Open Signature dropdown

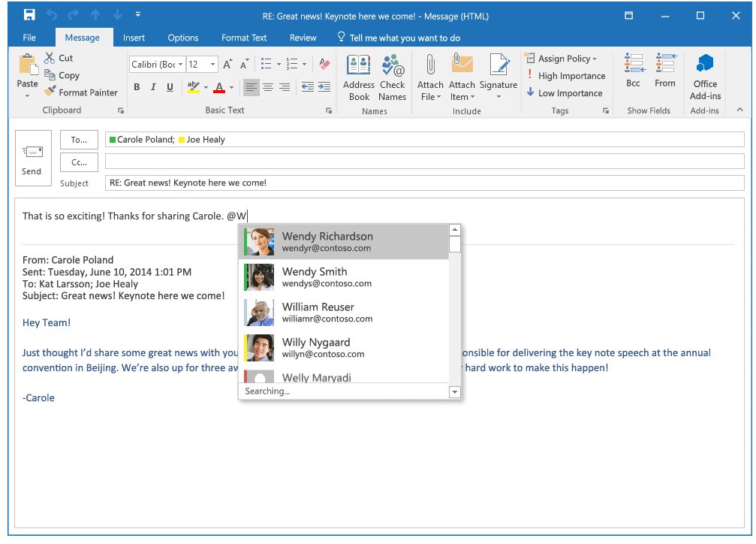pyautogui.click(x=498, y=77)
